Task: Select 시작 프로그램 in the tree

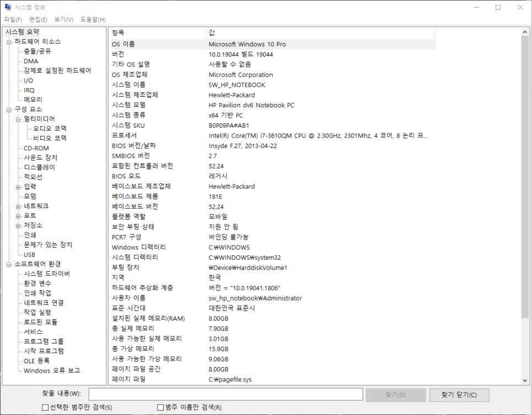Action: point(44,351)
